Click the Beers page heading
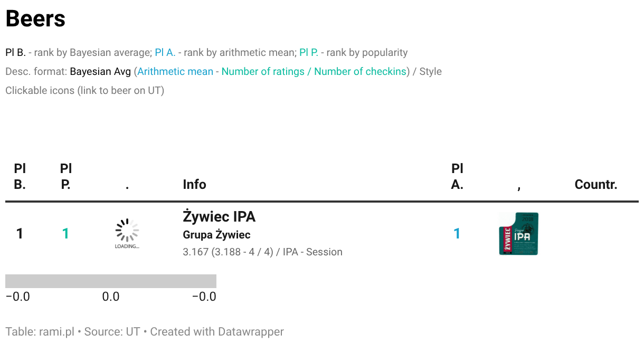 coord(35,19)
